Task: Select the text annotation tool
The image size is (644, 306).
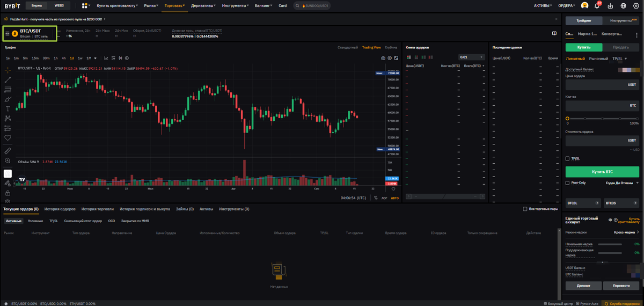Action: [8, 108]
